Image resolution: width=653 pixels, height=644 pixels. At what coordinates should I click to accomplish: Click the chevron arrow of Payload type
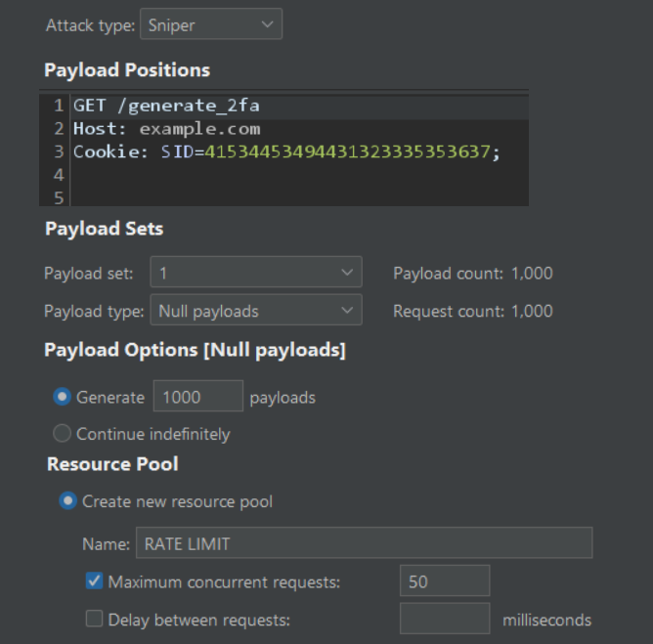[x=347, y=310]
